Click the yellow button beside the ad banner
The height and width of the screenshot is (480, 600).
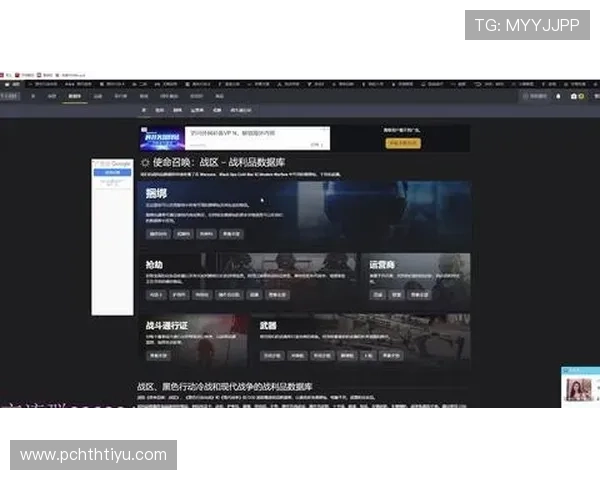click(403, 143)
